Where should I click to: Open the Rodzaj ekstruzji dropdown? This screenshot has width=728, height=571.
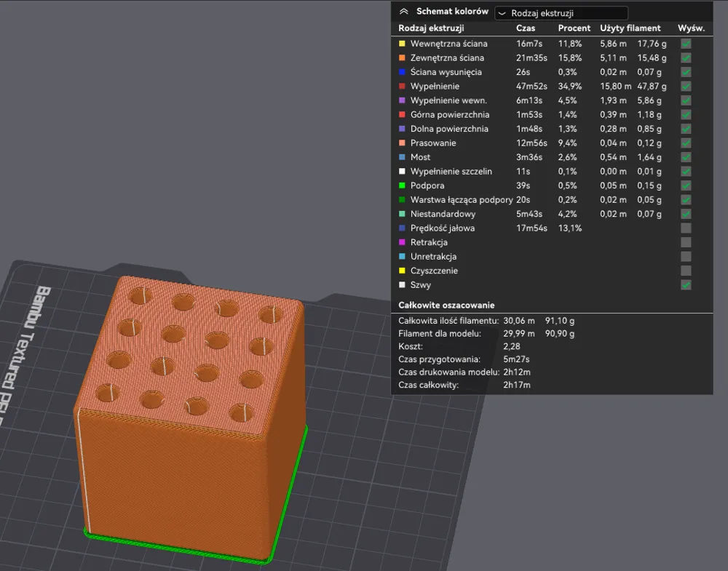pos(561,13)
